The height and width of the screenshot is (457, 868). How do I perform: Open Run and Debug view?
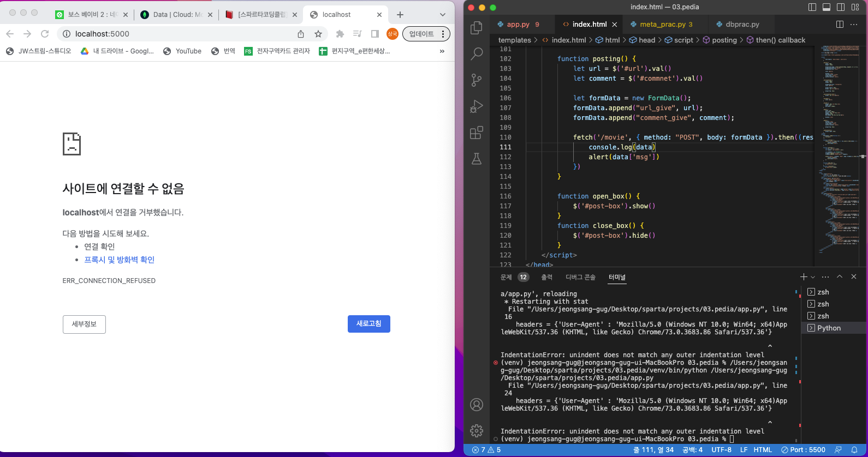point(477,106)
